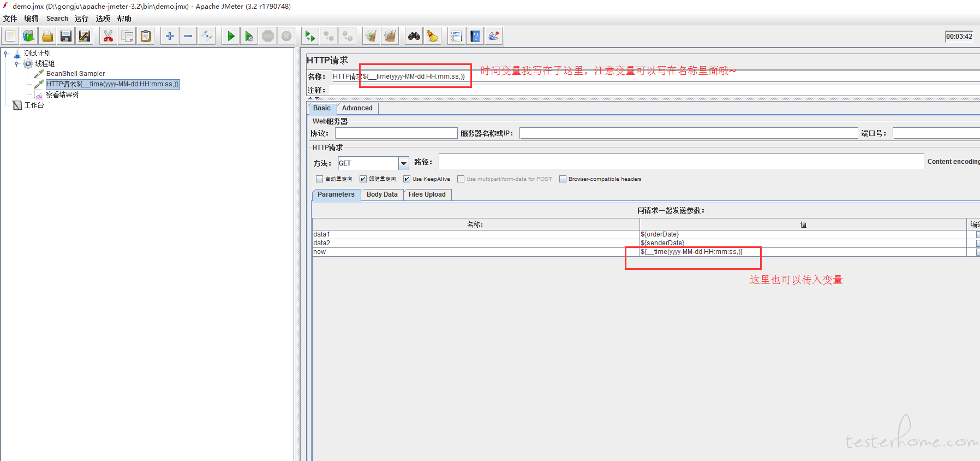Click the blue plus Expand All icon
Screen dimensions: 980x461
coord(170,36)
